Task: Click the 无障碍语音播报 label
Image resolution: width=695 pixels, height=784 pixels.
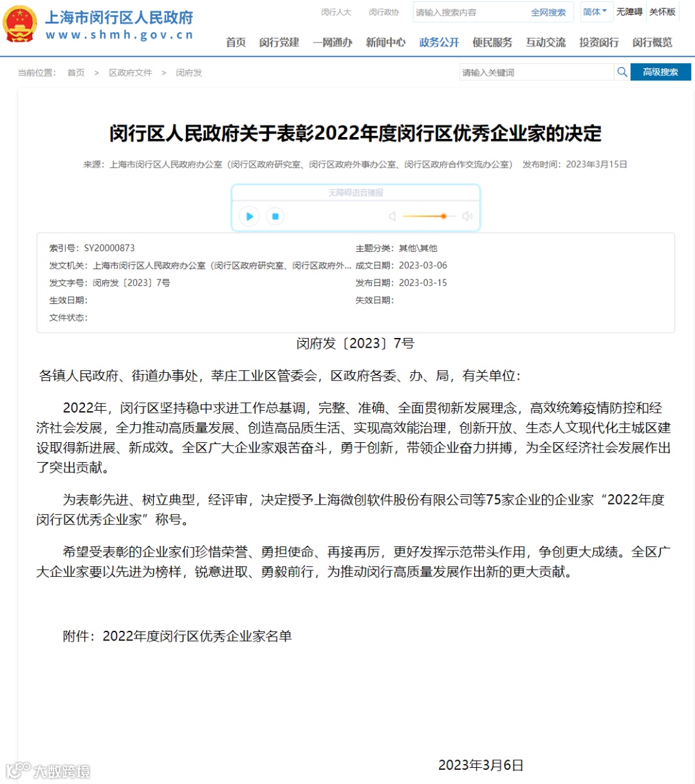Action: coord(356,192)
